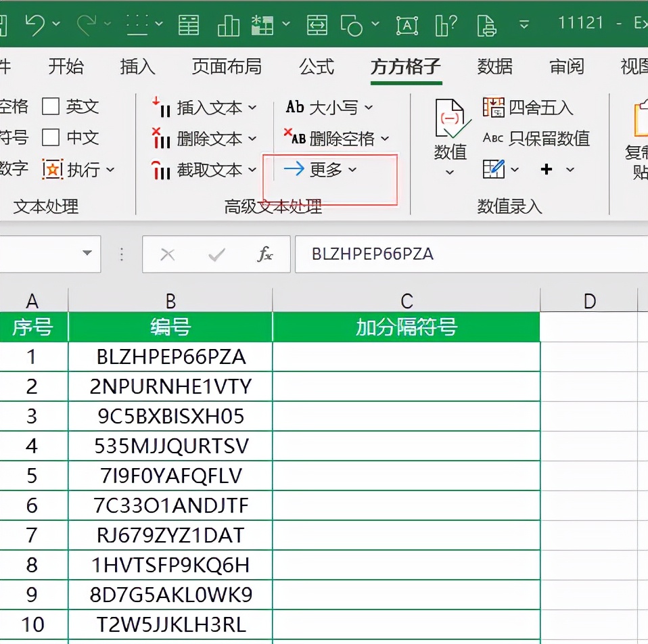Click cell containing 9C5BXBISXH05

[x=170, y=417]
